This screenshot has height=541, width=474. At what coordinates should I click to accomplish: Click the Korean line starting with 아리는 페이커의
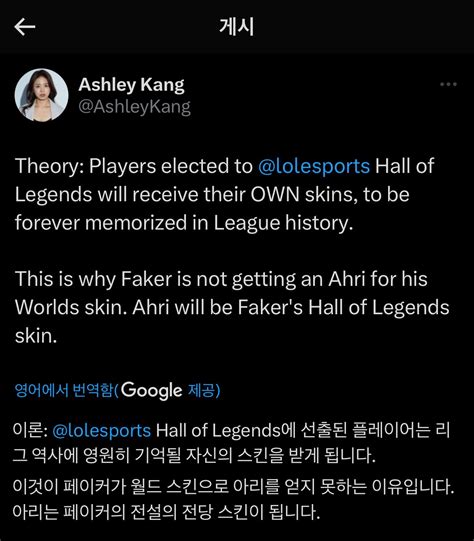coord(166,512)
